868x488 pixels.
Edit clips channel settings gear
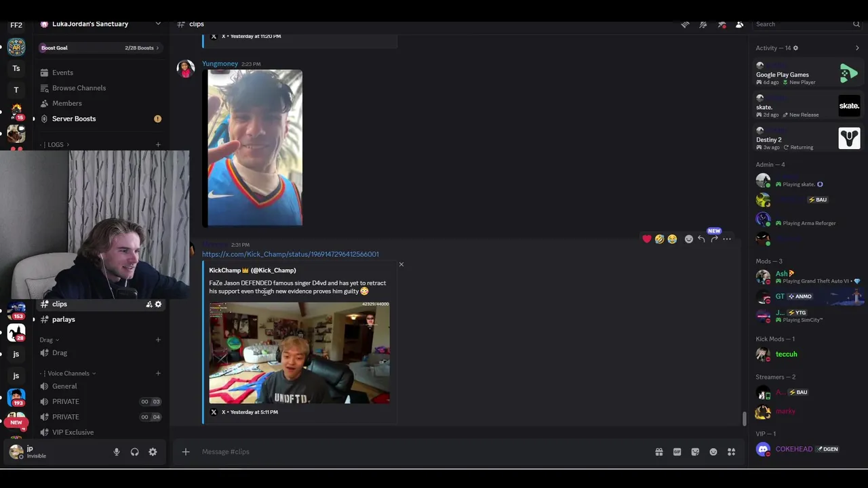pyautogui.click(x=158, y=304)
